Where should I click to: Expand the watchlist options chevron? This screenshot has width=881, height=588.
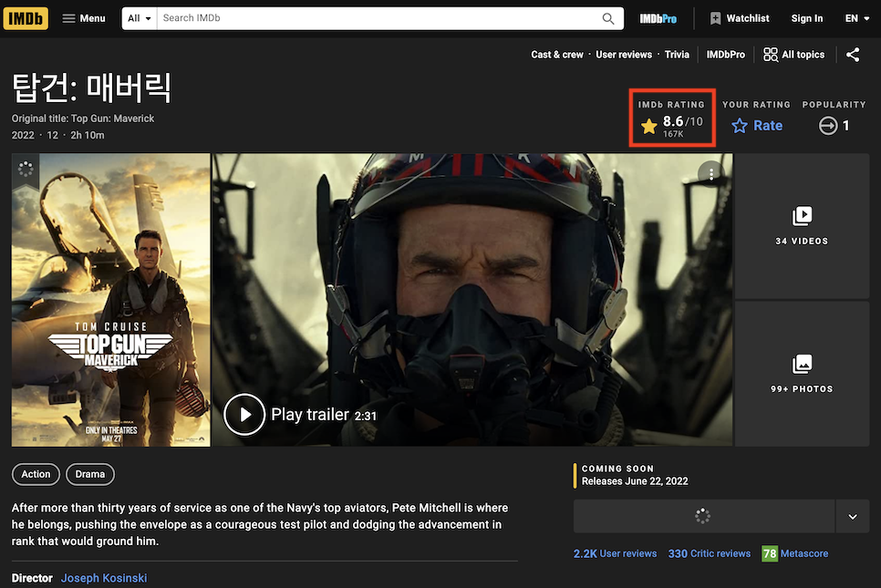pos(853,516)
